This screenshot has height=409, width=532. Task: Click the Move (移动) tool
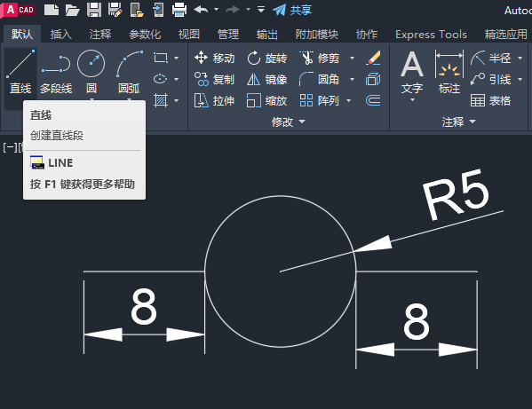[214, 58]
